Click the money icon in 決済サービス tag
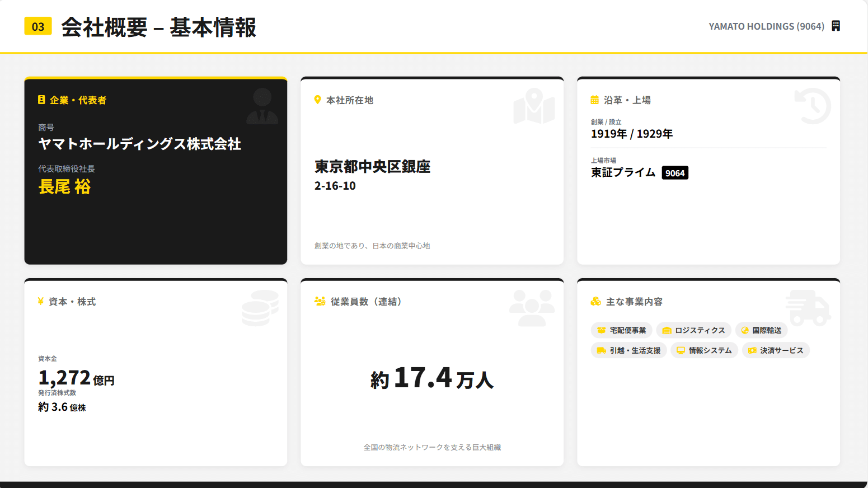Image resolution: width=868 pixels, height=488 pixels. pyautogui.click(x=752, y=350)
